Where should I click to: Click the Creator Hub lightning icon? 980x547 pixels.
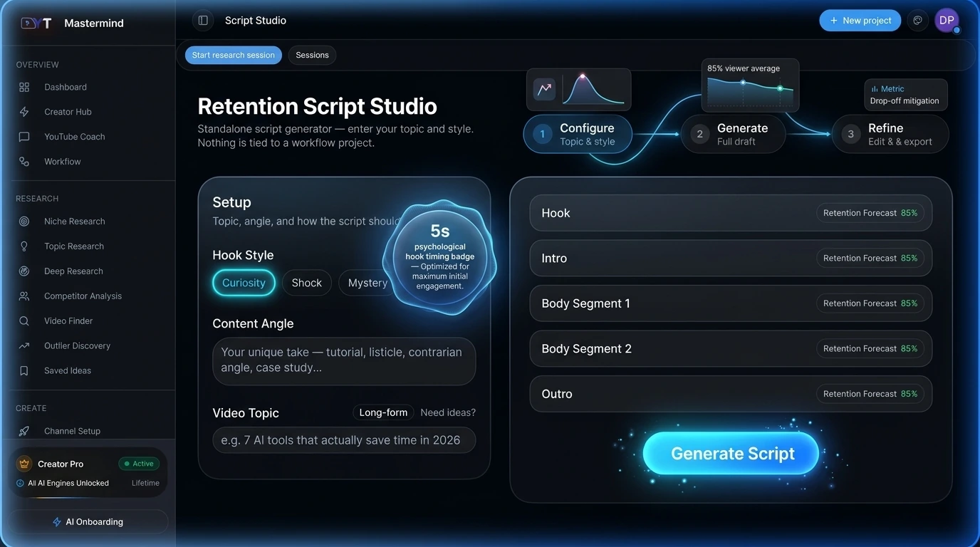[24, 112]
